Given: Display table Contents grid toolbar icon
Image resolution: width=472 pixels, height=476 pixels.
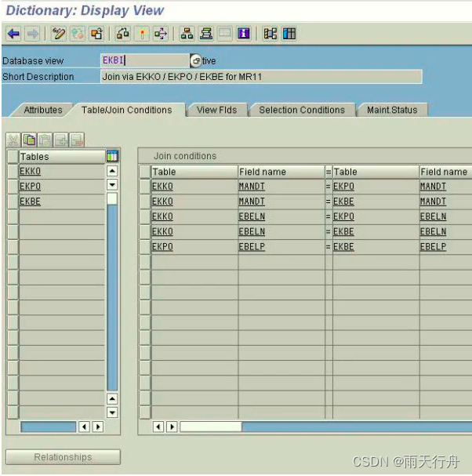Looking at the screenshot, I should (x=289, y=34).
